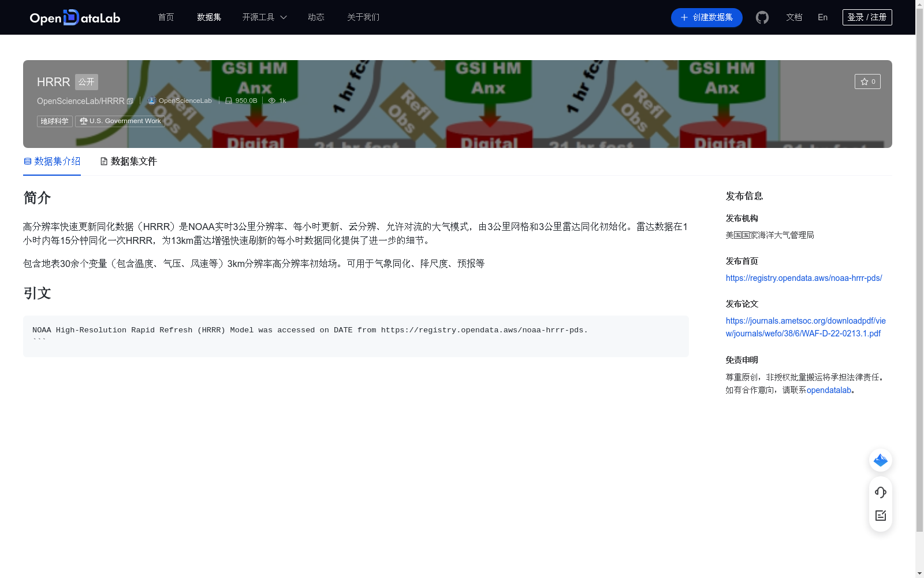Click the OpenDataLab logo
This screenshot has height=578, width=924.
coord(74,17)
